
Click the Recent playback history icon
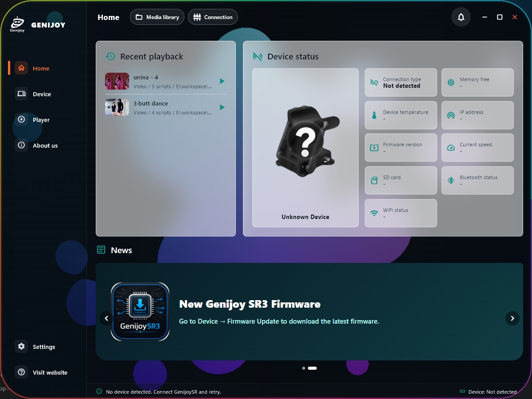(x=110, y=56)
